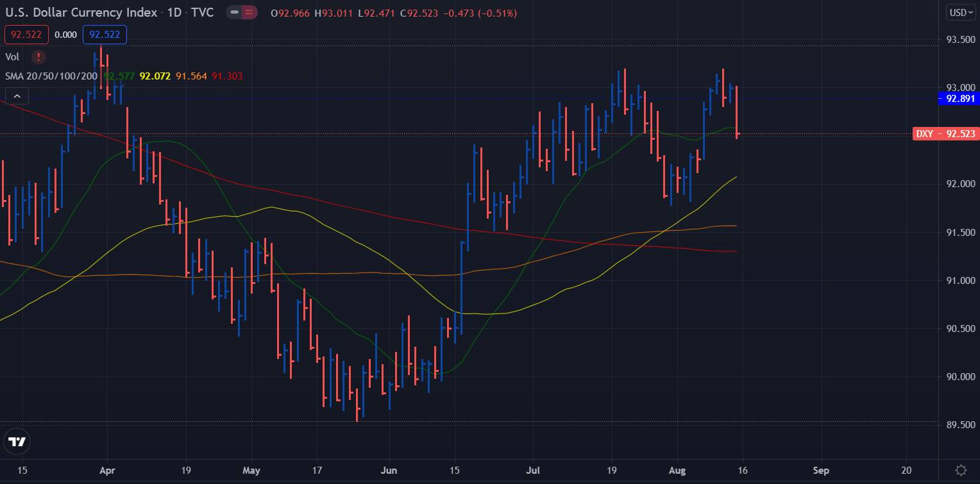
Task: Click the TradingView logo icon
Action: coord(17,442)
